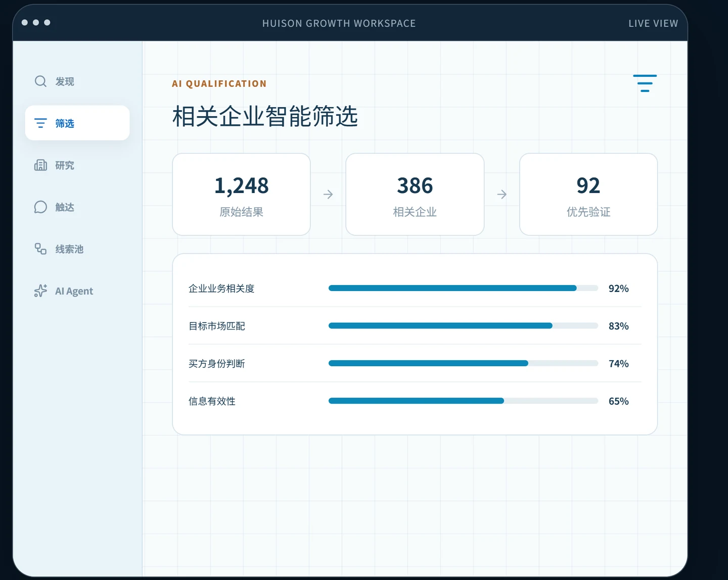Viewport: 728px width, 580px height.
Task: Click the 92% value
Action: (619, 288)
